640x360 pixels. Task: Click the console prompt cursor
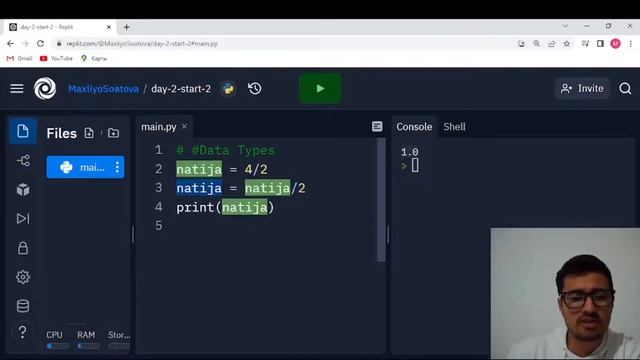tap(415, 165)
